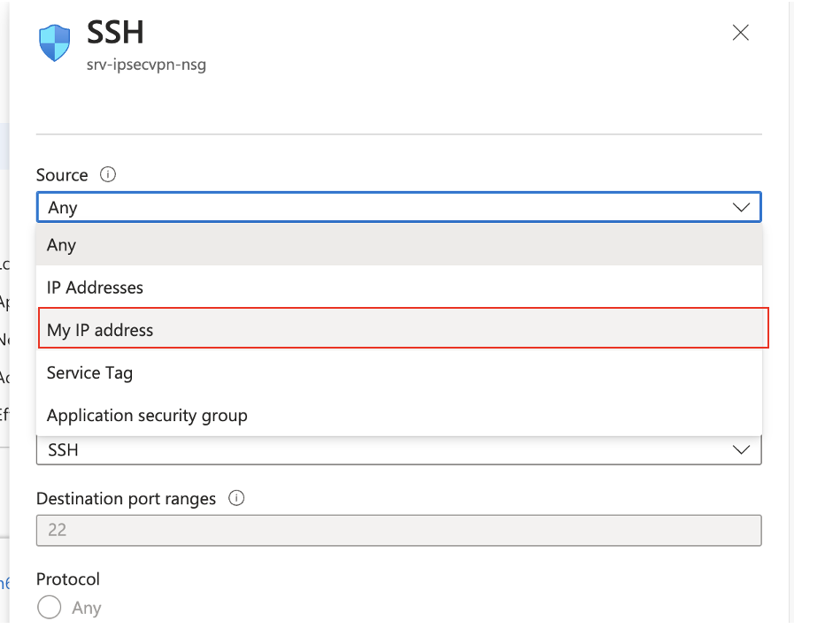Click the Source field label
Image resolution: width=825 pixels, height=644 pixels.
coord(62,174)
